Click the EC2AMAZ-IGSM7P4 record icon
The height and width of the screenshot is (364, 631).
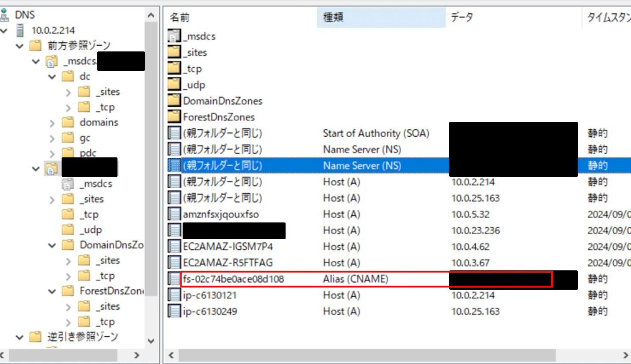pos(175,247)
